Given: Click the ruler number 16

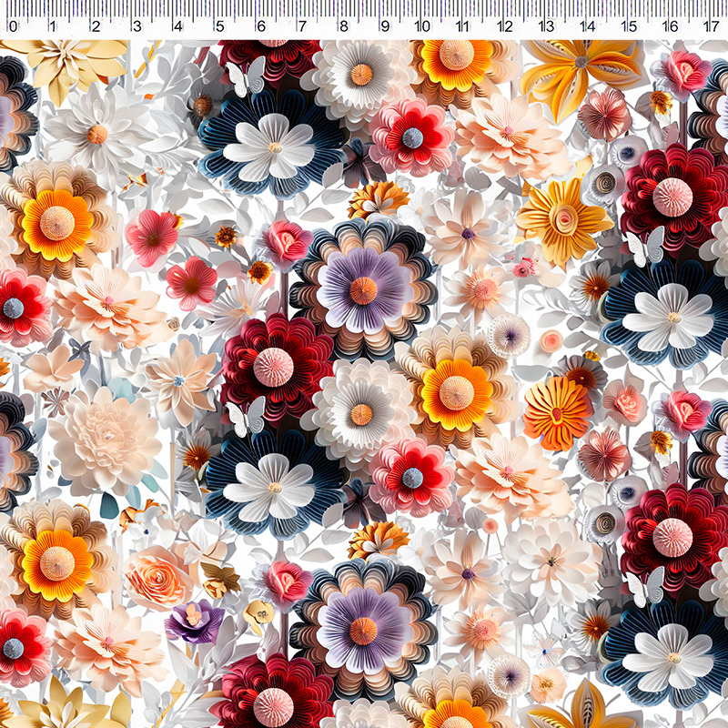Looking at the screenshot, I should click(671, 26).
